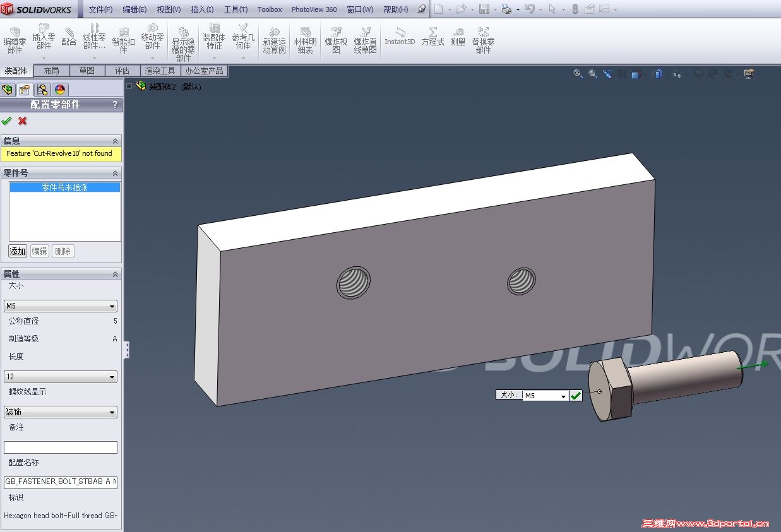Screen dimensions: 781x532
Task: Click the 添加 button
Action: click(18, 251)
